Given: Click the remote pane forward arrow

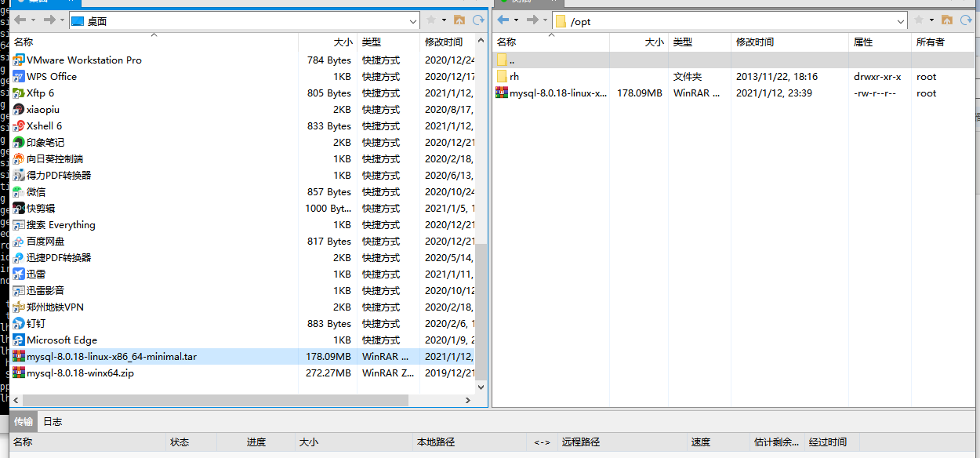Looking at the screenshot, I should pyautogui.click(x=532, y=20).
